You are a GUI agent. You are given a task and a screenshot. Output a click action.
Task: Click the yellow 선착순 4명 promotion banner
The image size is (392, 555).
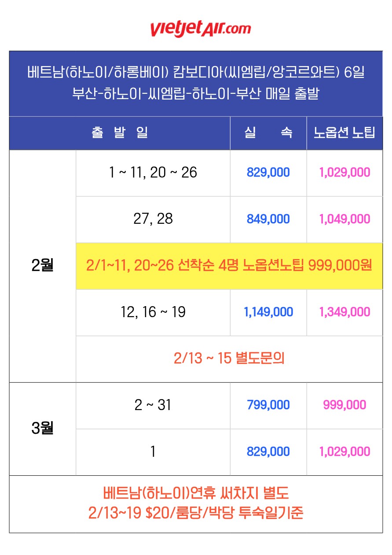click(229, 266)
